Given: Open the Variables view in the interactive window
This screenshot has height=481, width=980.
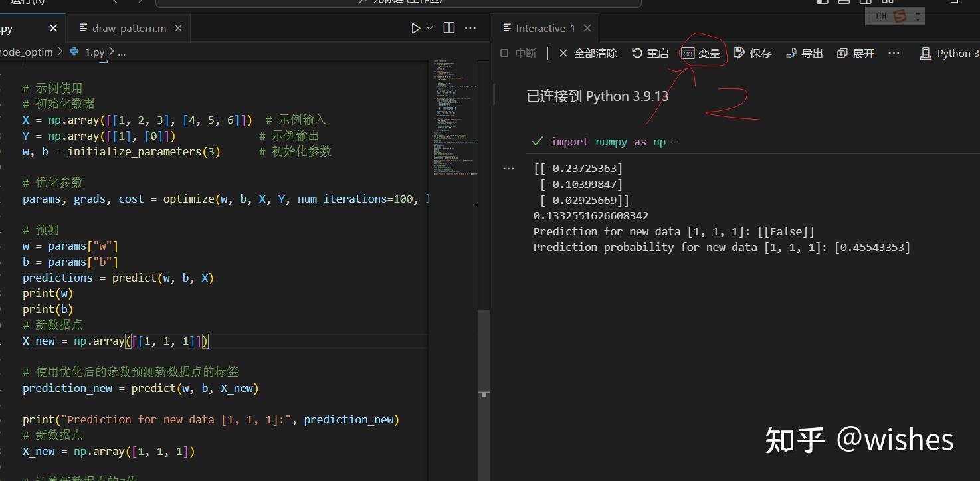Looking at the screenshot, I should 702,53.
